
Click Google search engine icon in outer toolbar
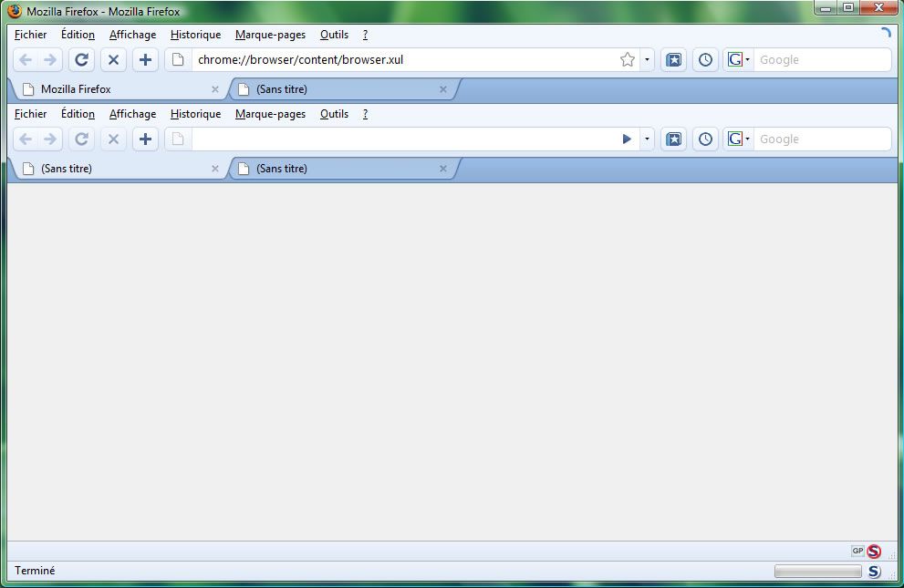point(735,60)
